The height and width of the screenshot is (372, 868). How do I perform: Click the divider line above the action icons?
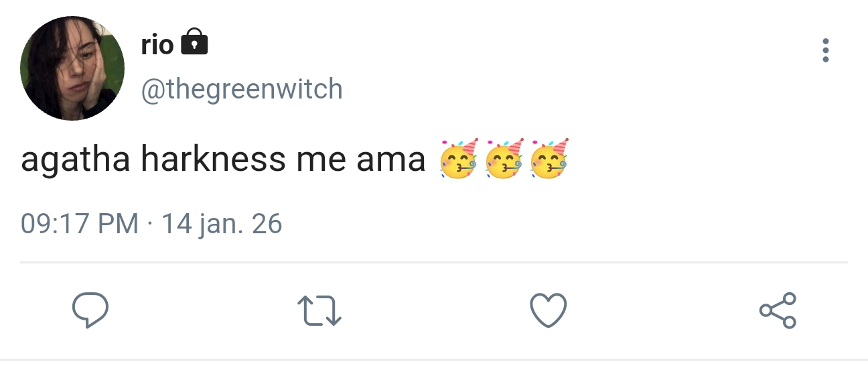click(x=434, y=262)
